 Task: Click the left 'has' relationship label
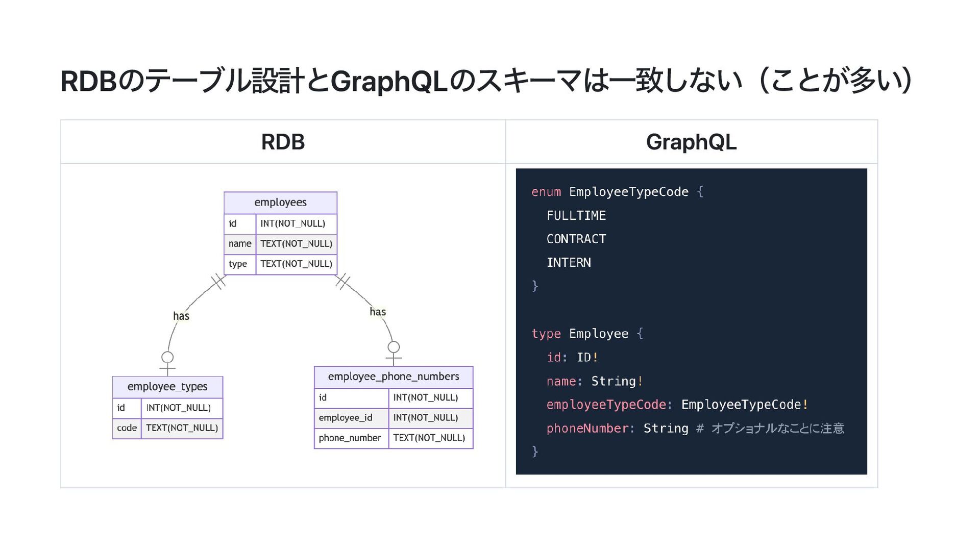(181, 316)
